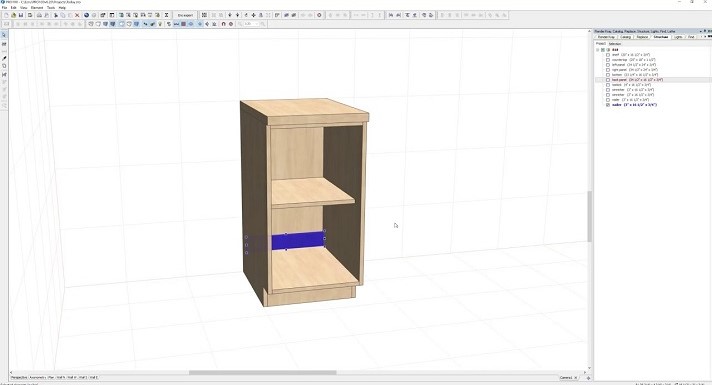Click the Encexpert toolbar button

[185, 15]
